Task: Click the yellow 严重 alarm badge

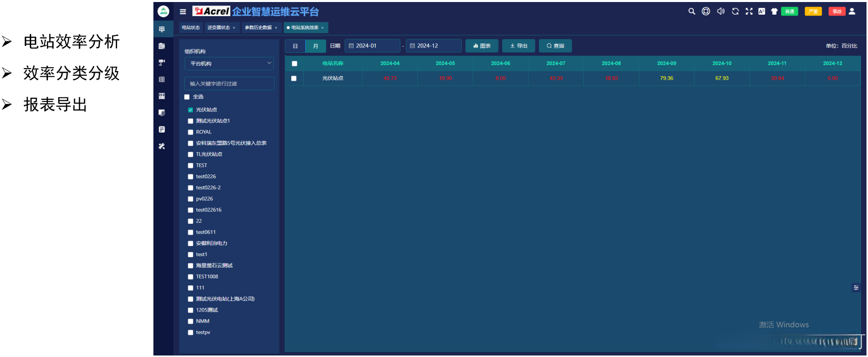Action: [x=813, y=11]
